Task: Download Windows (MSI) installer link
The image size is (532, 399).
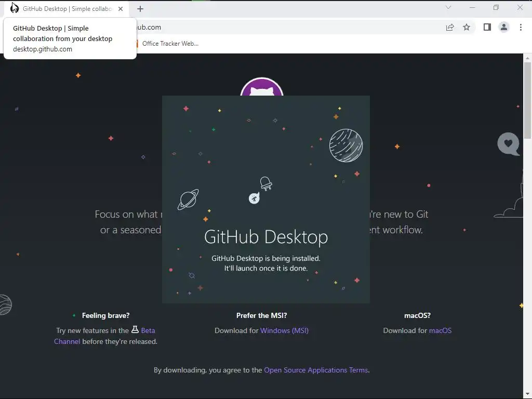Action: (284, 330)
